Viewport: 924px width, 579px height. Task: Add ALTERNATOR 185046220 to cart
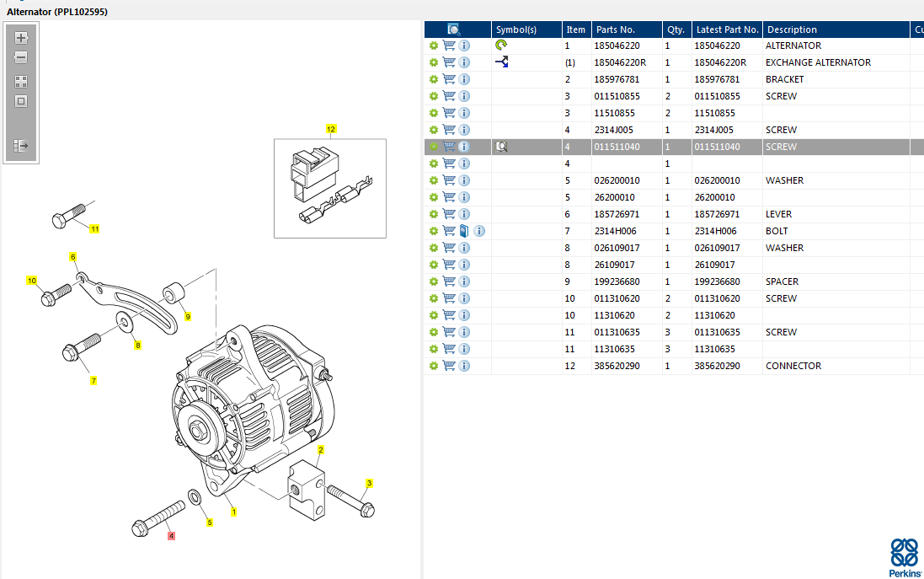click(449, 46)
